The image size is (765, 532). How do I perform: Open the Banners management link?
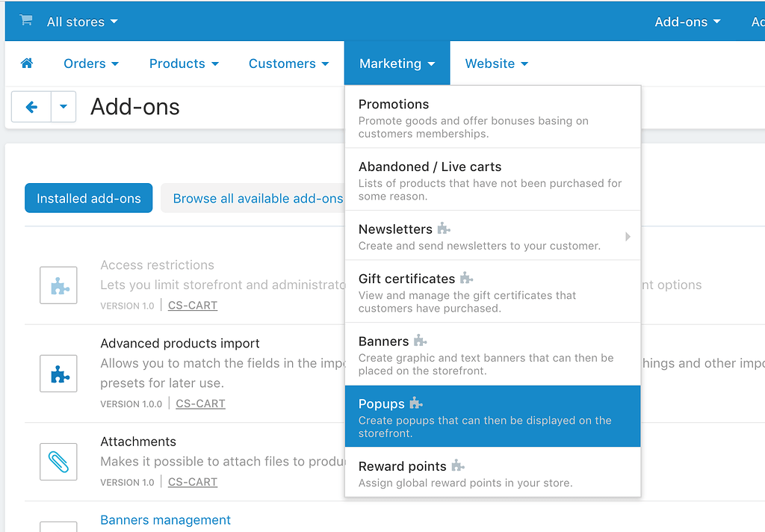pos(165,519)
